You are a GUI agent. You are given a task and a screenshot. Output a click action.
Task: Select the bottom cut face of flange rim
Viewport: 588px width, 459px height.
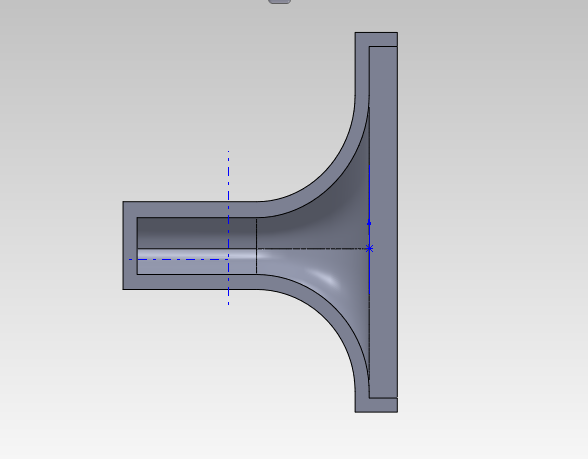pyautogui.click(x=376, y=405)
